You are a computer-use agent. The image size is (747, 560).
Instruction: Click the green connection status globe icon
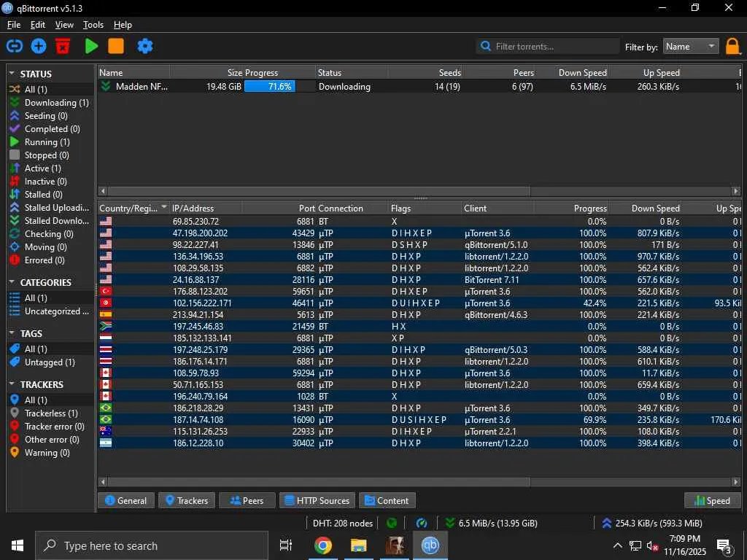click(392, 523)
